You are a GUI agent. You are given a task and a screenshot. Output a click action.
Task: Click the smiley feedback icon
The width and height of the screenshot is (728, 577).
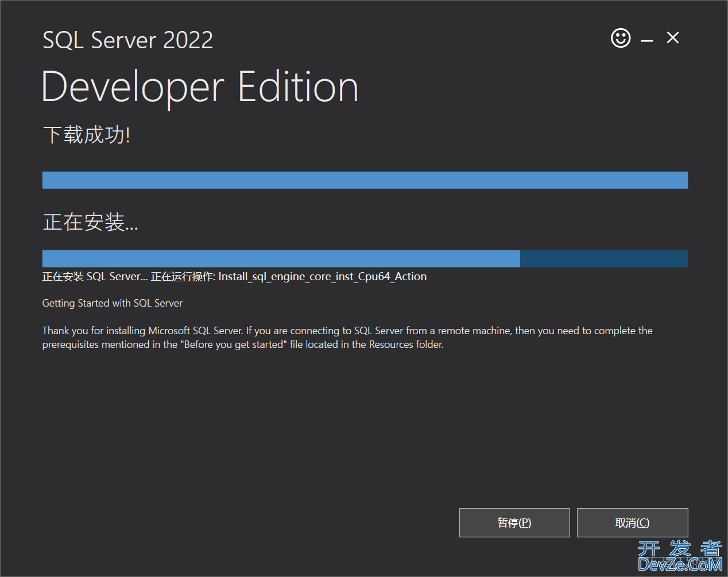click(621, 38)
